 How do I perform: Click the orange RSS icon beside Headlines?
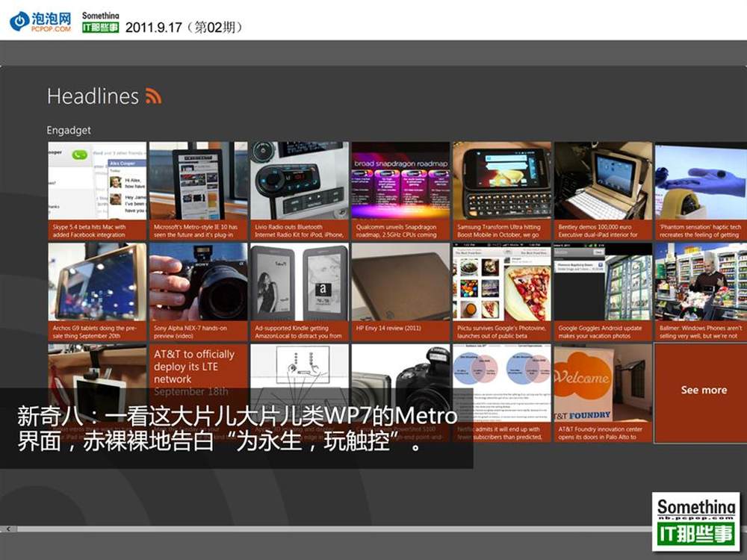click(x=153, y=96)
